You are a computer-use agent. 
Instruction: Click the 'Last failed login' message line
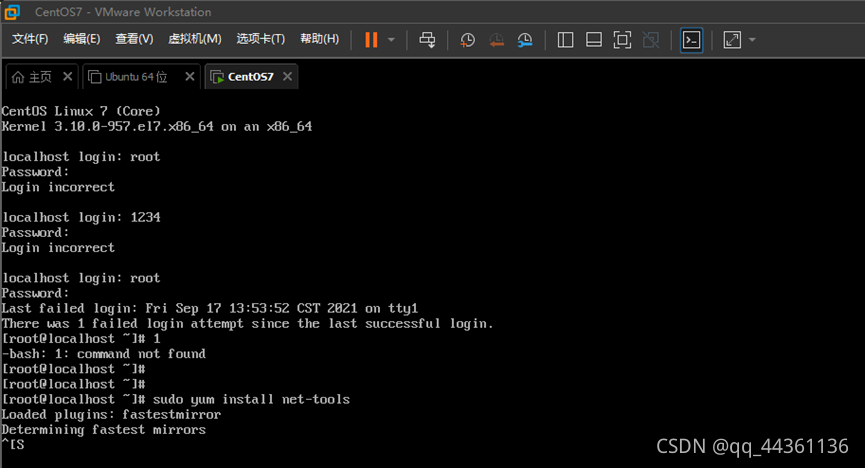[x=210, y=308]
